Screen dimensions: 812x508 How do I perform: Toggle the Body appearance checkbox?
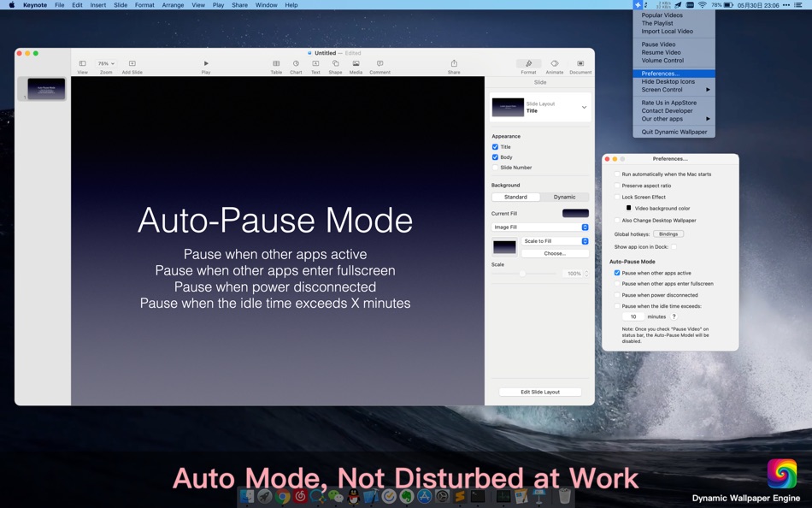pos(494,157)
